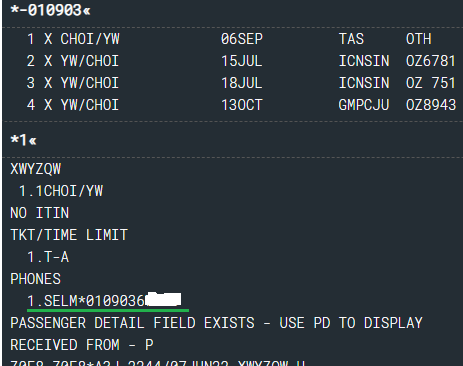This screenshot has height=366, width=463.
Task: Click the NO ITIN line
Action: click(x=40, y=213)
